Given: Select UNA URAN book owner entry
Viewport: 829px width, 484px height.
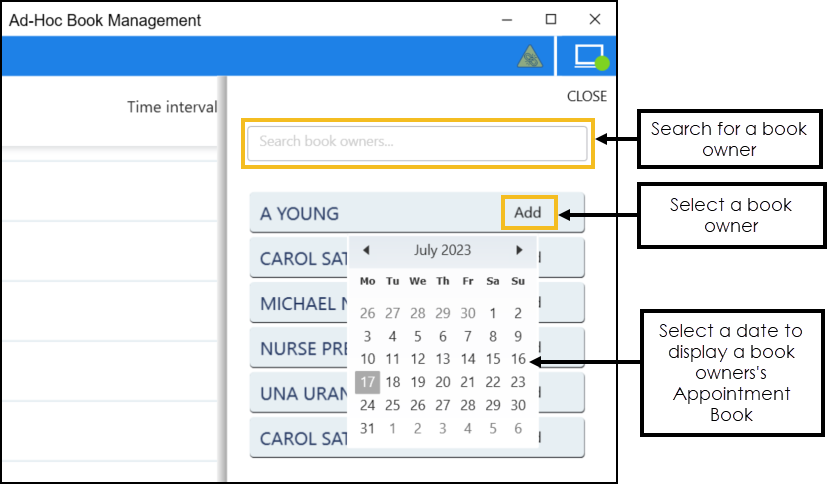Looking at the screenshot, I should click(x=299, y=393).
